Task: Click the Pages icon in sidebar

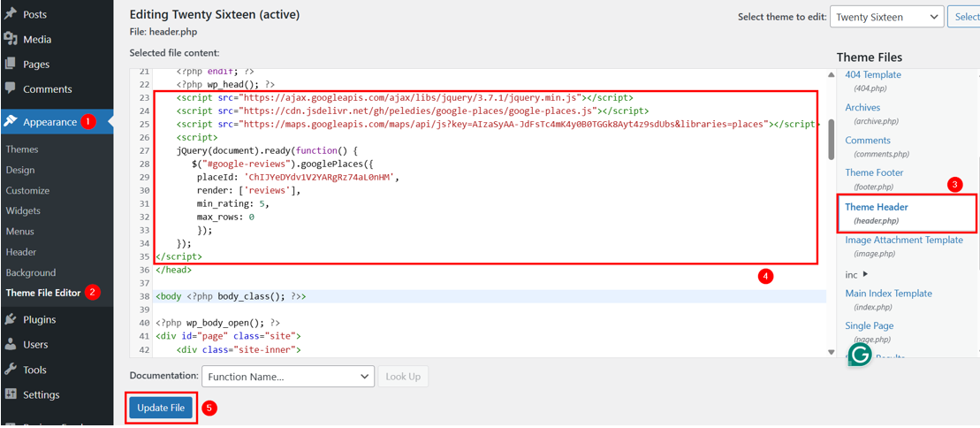Action: tap(10, 64)
